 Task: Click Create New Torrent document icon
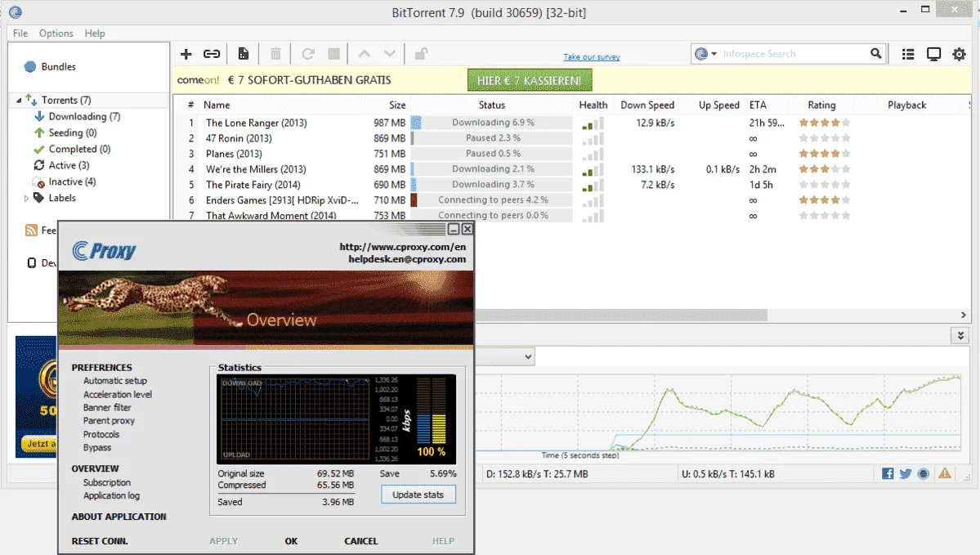coord(243,55)
